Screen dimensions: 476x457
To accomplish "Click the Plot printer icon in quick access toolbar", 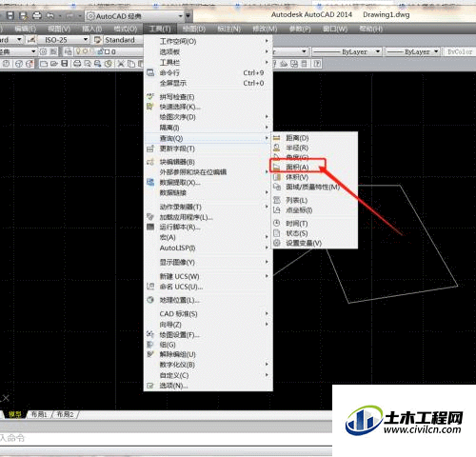I will click(x=37, y=16).
